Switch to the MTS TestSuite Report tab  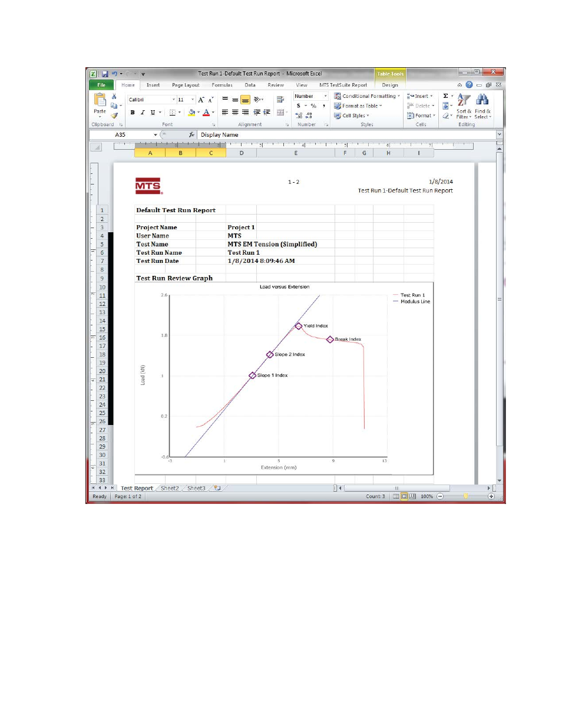[343, 85]
